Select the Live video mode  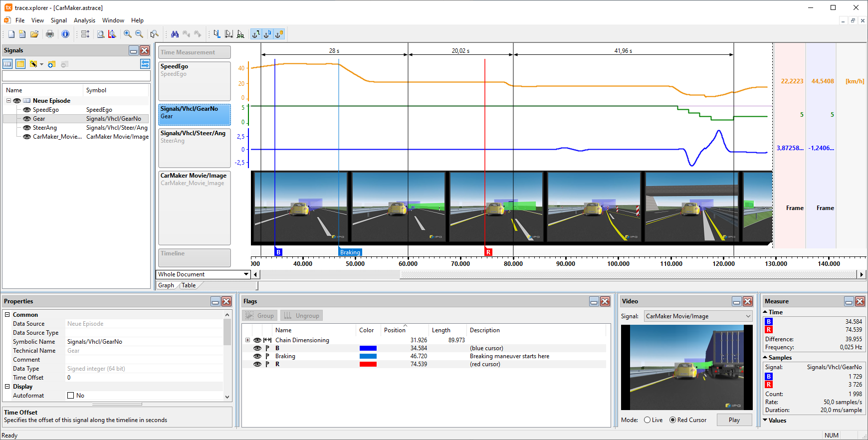tap(647, 420)
